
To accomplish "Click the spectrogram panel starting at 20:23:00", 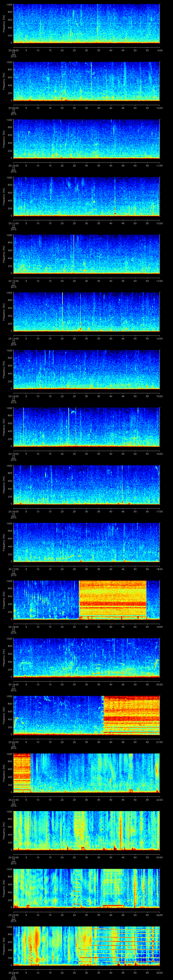I will (87, 888).
